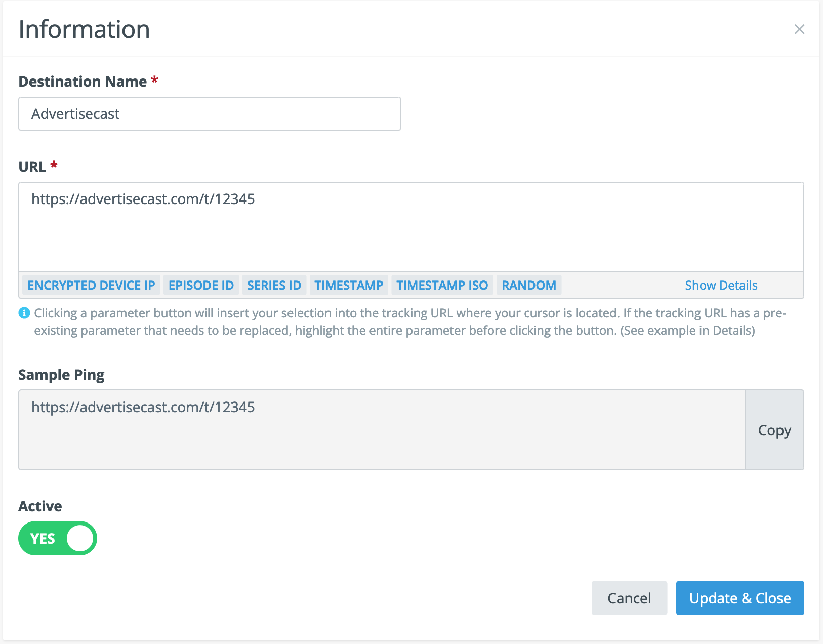Insert the EPISODE ID parameter
Image resolution: width=823 pixels, height=644 pixels.
point(201,285)
